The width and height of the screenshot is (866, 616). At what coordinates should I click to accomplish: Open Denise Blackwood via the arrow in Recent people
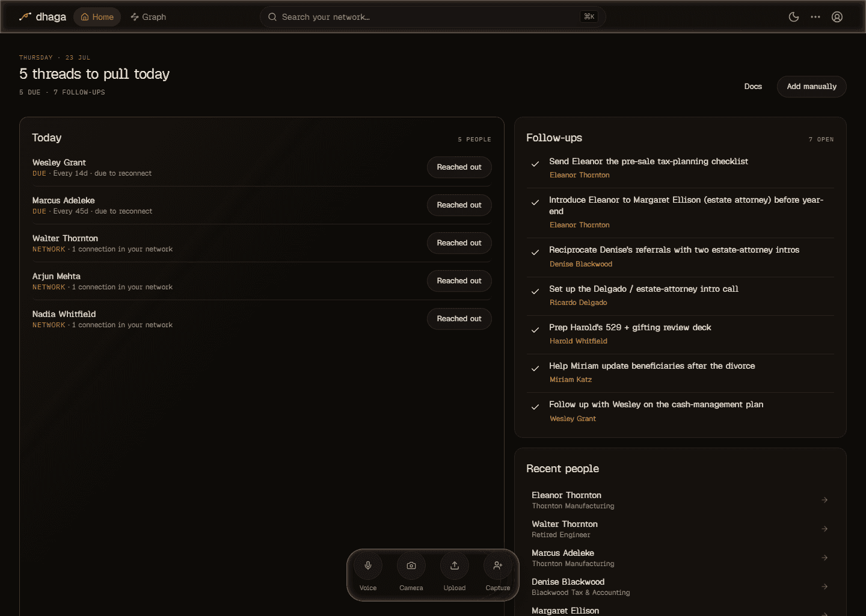click(x=825, y=587)
